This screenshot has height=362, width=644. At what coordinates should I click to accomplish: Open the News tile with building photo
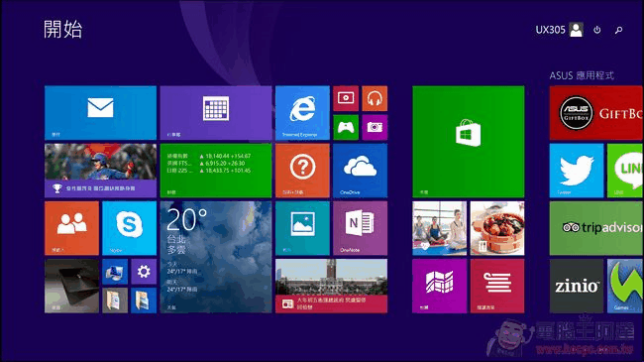pos(331,286)
